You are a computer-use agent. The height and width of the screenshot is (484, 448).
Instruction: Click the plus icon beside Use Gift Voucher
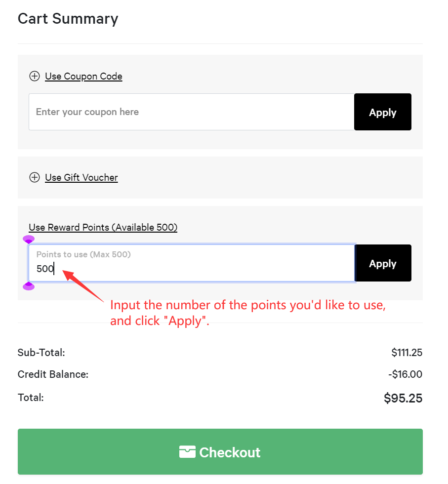click(35, 177)
